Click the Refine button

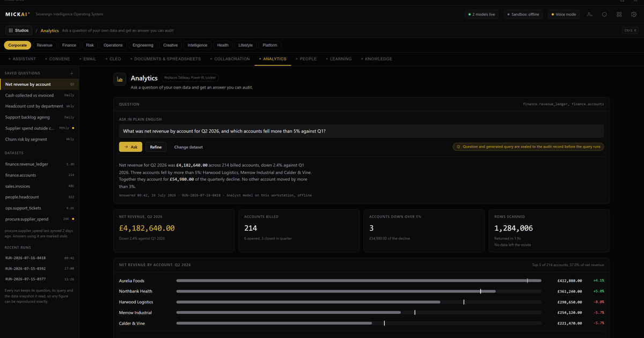(156, 146)
